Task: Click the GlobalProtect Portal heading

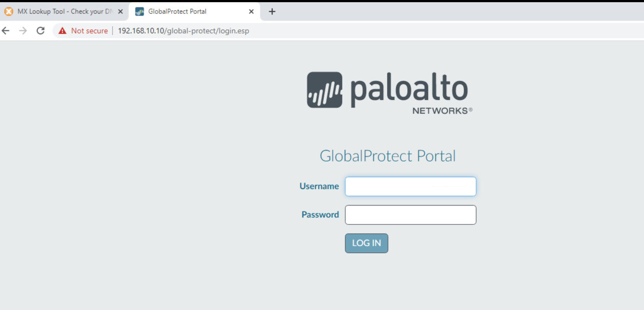Action: click(x=387, y=156)
